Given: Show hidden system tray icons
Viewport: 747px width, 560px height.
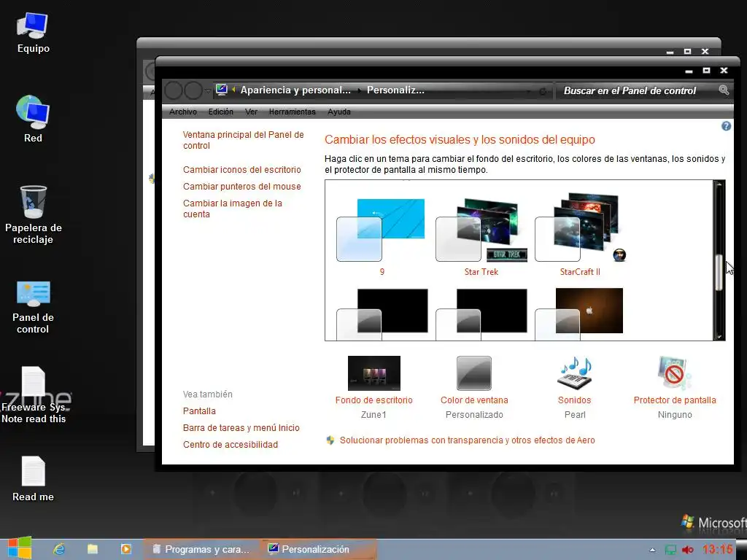Looking at the screenshot, I should point(652,550).
